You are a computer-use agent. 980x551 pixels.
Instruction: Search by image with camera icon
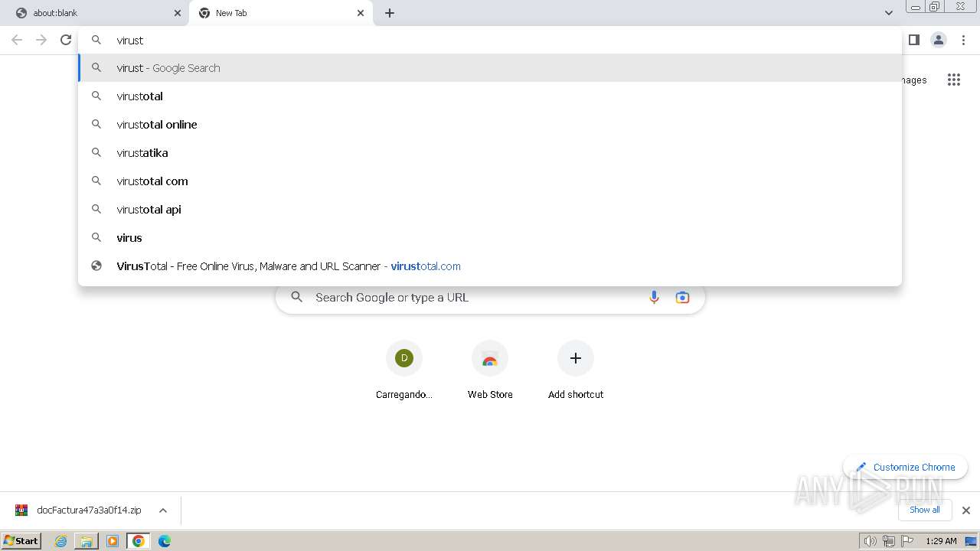point(682,297)
